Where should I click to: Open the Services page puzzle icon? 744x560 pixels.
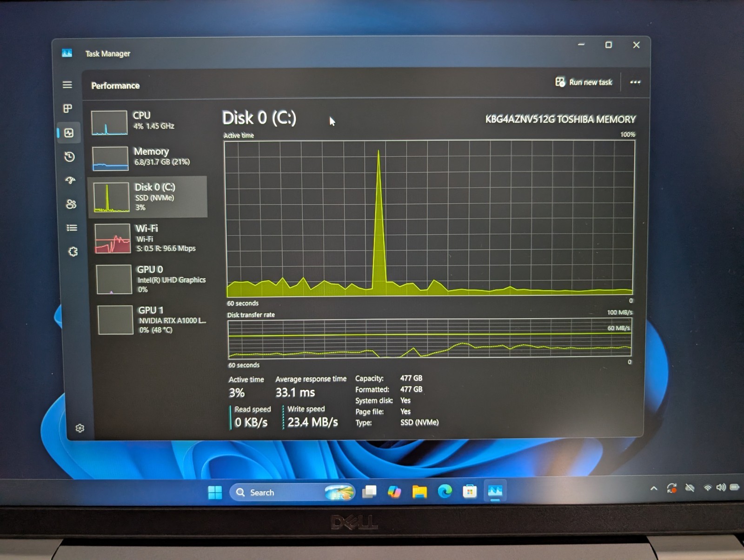[x=73, y=252]
